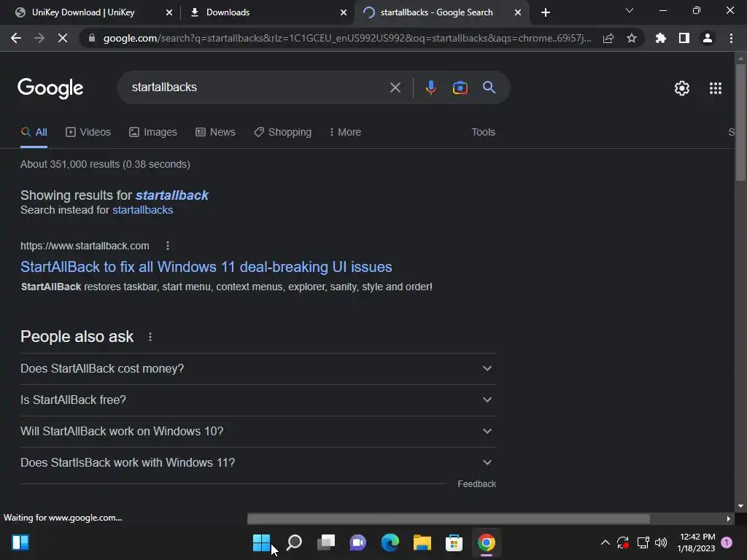747x560 pixels.
Task: Open Windows Start menu
Action: point(261,542)
